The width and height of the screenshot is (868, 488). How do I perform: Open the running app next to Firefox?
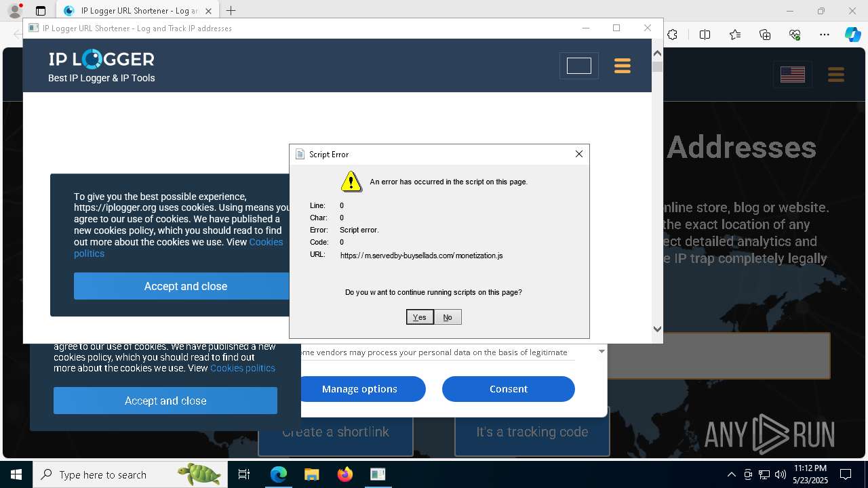(x=378, y=474)
